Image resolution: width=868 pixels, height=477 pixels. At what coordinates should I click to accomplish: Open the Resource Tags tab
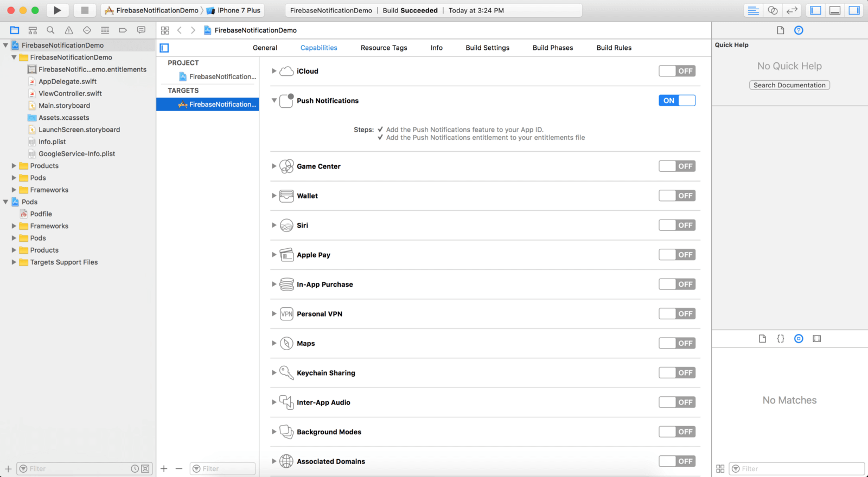[x=384, y=48]
